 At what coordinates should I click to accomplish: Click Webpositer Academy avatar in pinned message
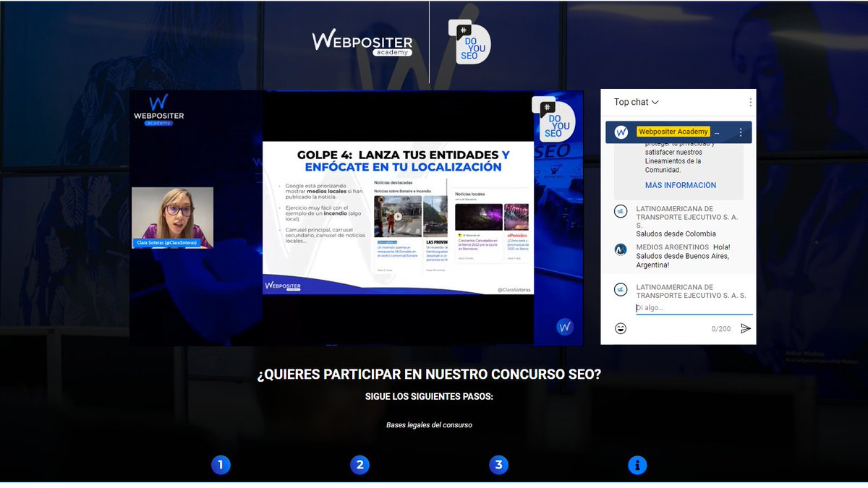click(x=621, y=132)
